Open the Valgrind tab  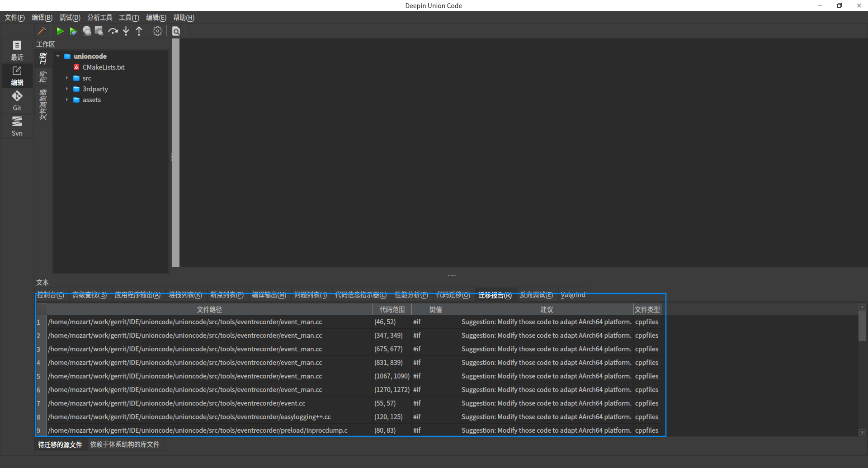[x=573, y=295]
